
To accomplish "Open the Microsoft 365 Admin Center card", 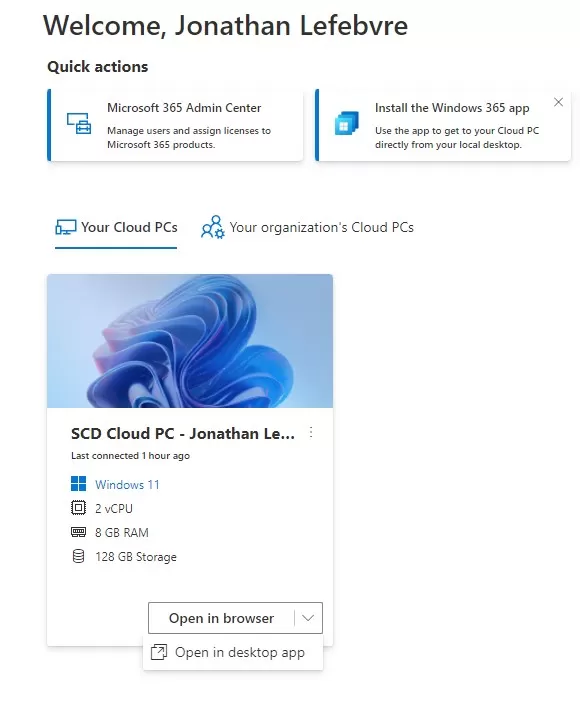I will (175, 125).
